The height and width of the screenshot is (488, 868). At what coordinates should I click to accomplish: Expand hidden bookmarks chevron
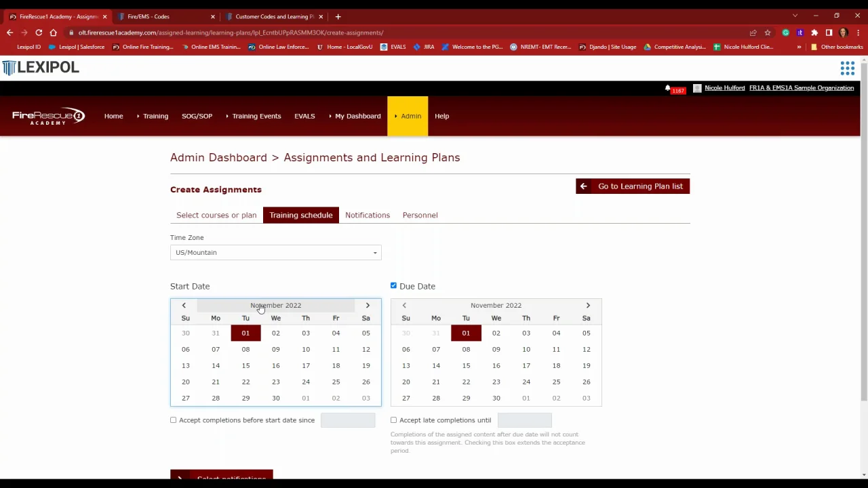799,47
